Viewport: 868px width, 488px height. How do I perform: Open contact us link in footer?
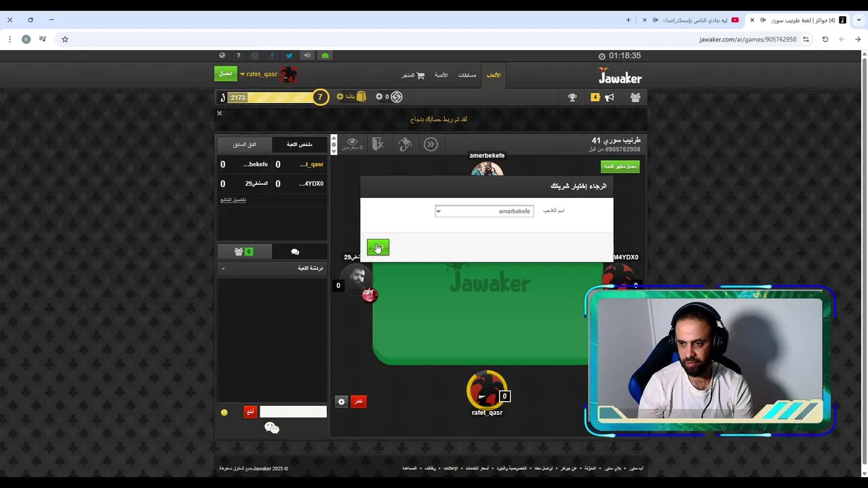(542, 468)
